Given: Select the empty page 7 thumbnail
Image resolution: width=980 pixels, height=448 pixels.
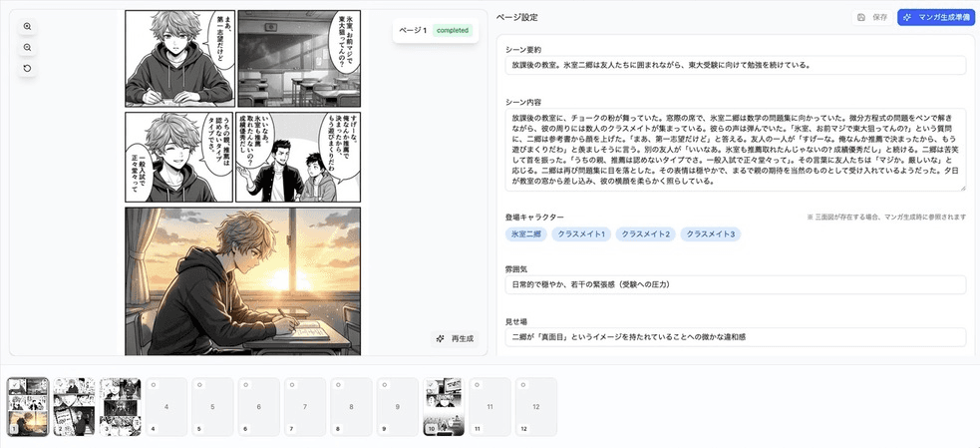Looking at the screenshot, I should 305,407.
